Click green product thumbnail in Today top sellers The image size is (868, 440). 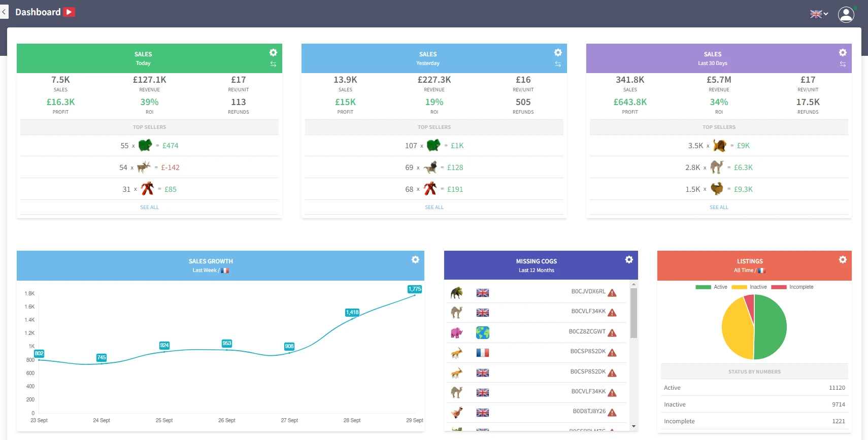[x=145, y=146]
